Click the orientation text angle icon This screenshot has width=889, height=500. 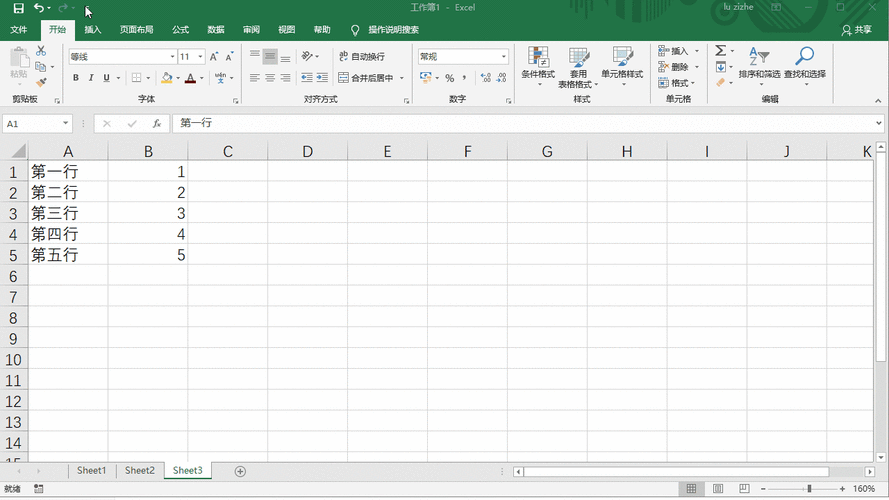click(307, 56)
